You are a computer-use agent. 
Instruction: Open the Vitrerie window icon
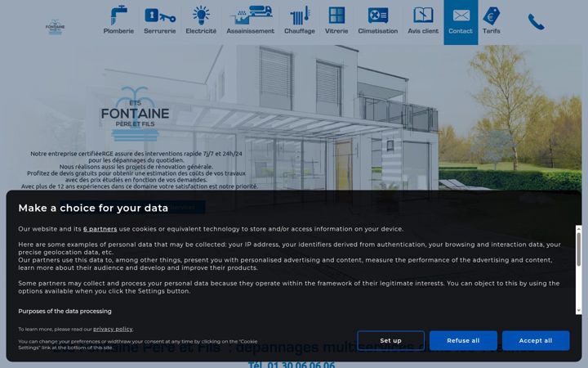(x=336, y=16)
